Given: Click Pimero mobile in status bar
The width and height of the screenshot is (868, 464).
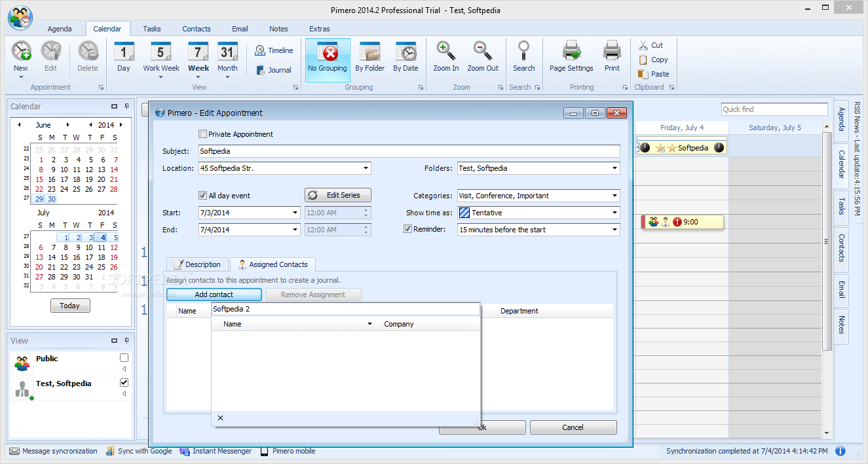Looking at the screenshot, I should tap(288, 451).
